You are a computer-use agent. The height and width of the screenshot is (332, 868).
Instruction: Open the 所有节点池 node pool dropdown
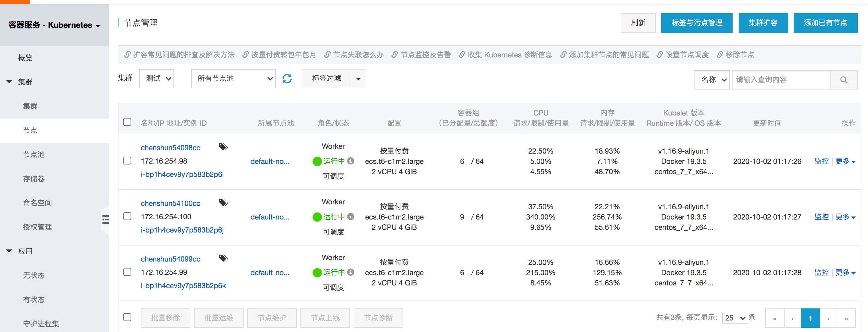(x=233, y=79)
